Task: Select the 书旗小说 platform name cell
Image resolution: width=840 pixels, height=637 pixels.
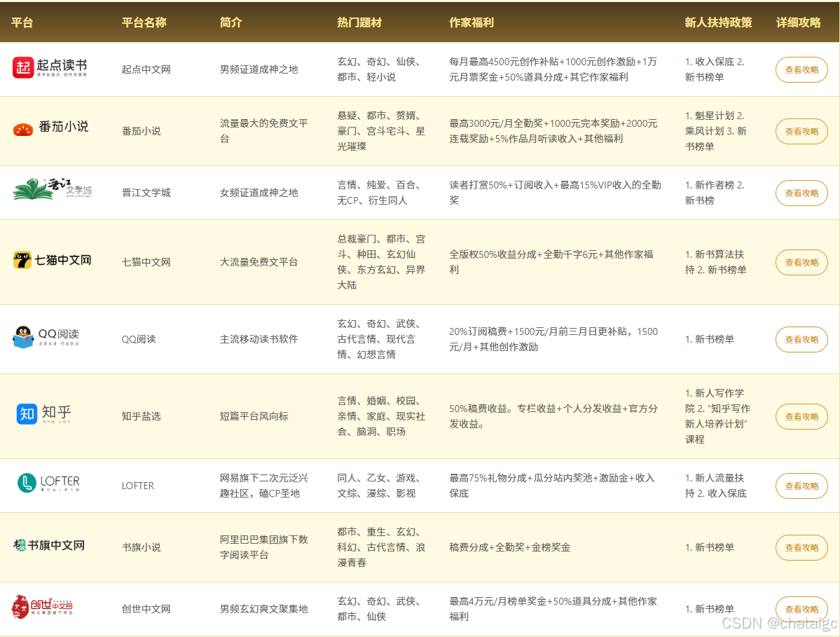Action: tap(141, 547)
